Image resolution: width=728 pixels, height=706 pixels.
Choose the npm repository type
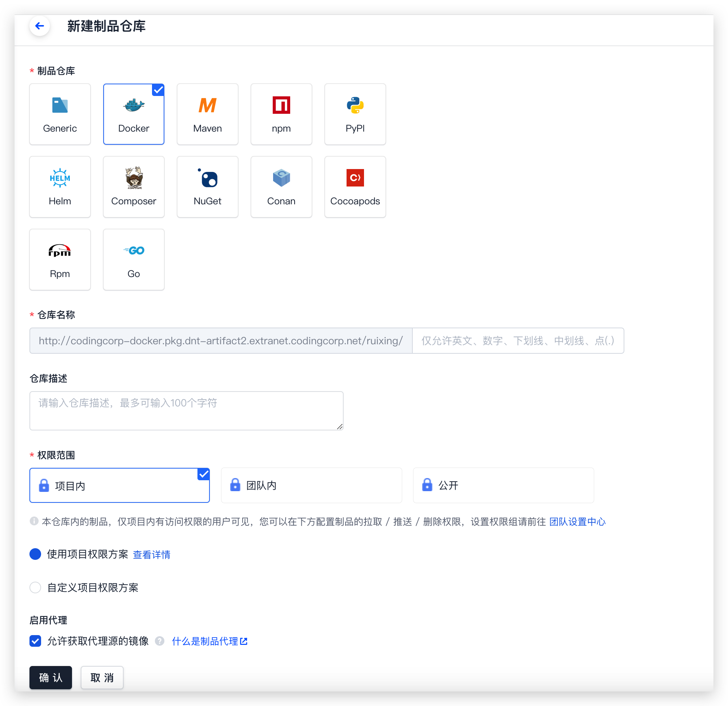(281, 114)
